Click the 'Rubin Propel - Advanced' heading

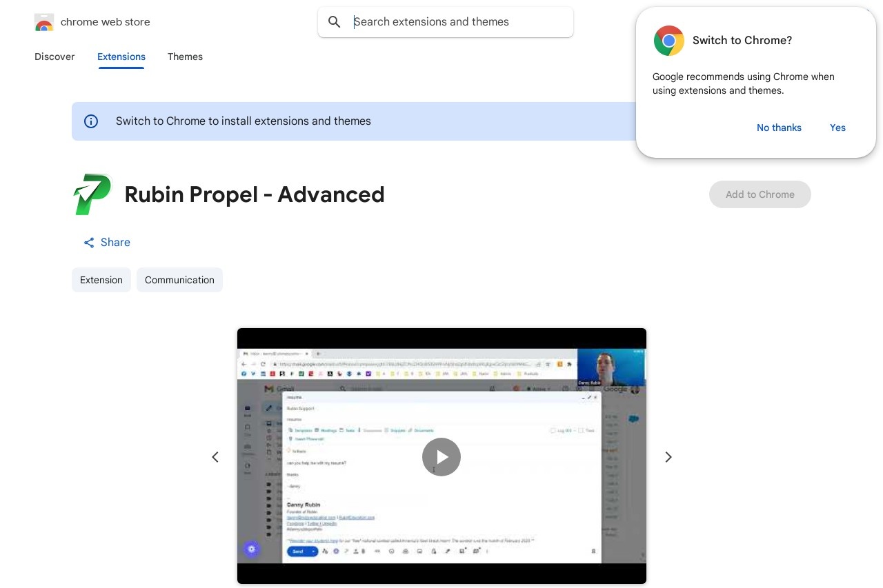pos(255,194)
